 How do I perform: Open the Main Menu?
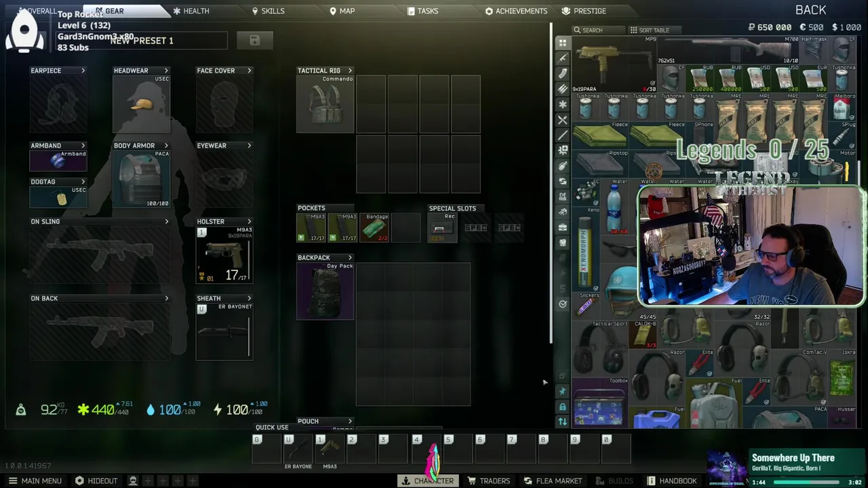point(35,481)
